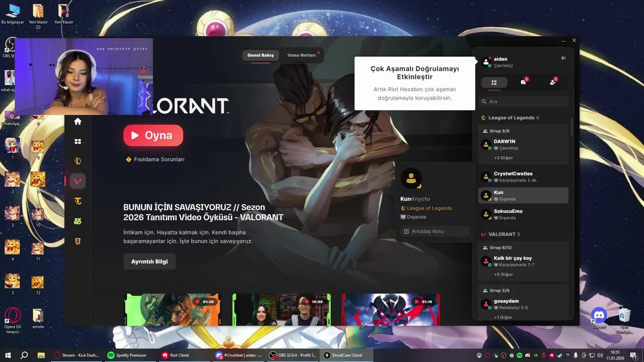
Task: Play the 01:28 video thumbnail
Action: (x=172, y=309)
